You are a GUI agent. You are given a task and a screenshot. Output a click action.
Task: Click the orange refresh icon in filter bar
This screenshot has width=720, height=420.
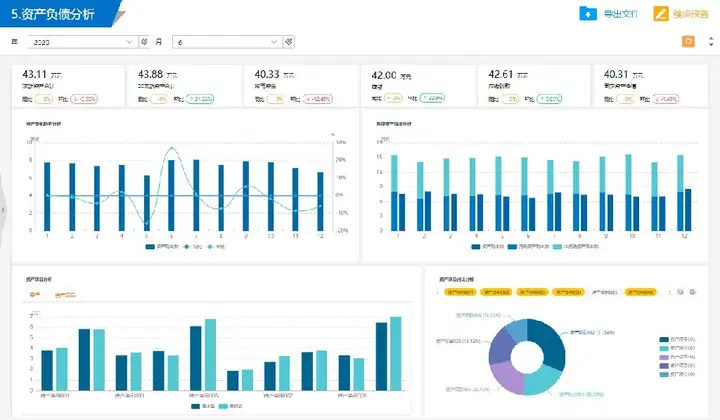[688, 41]
